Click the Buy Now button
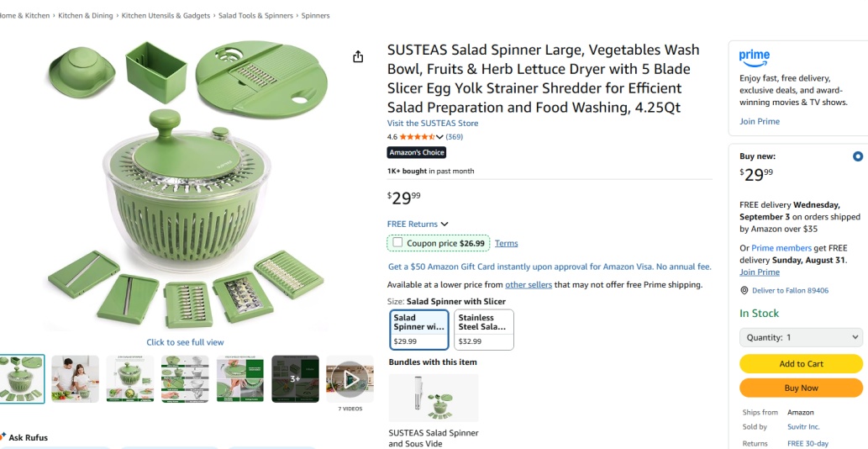 tap(801, 388)
